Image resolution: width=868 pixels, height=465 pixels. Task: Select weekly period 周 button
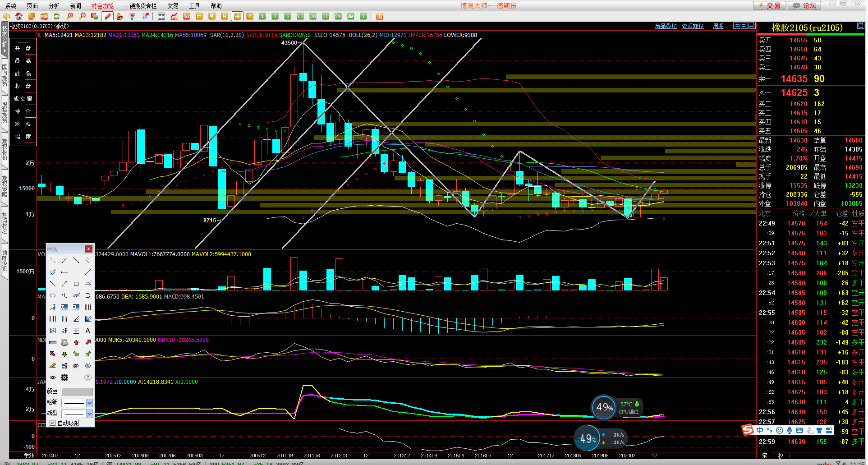tap(212, 16)
